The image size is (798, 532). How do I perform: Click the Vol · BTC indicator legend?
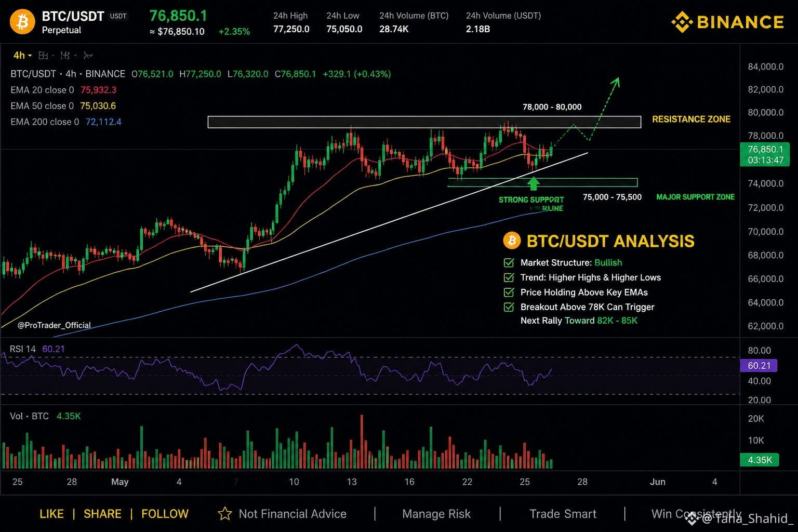(x=45, y=416)
